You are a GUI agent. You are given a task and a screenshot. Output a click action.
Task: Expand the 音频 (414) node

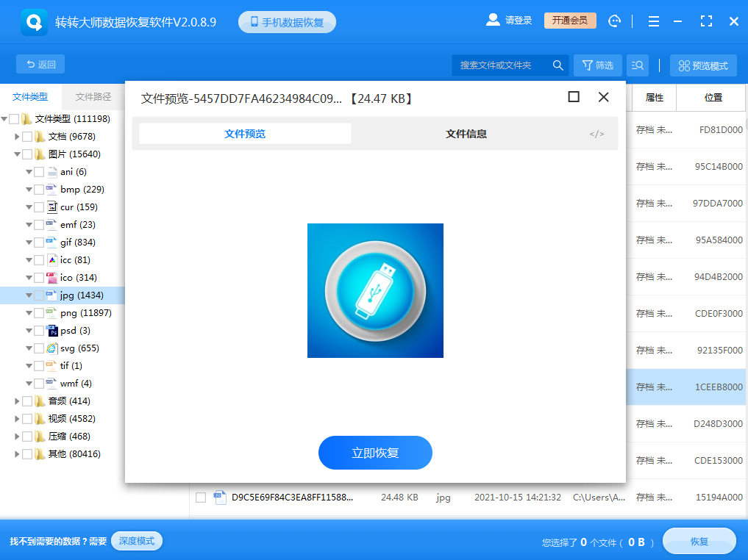(18, 401)
